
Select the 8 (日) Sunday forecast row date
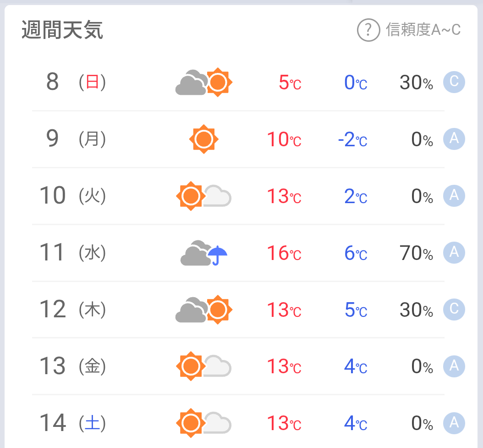tap(76, 83)
